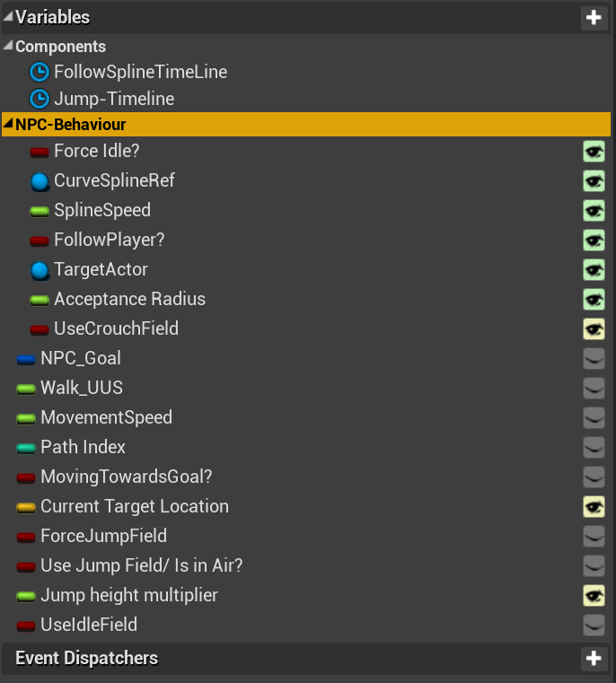This screenshot has width=616, height=683.
Task: Click the yellow vector pill beside Current Target Location
Action: (x=26, y=507)
